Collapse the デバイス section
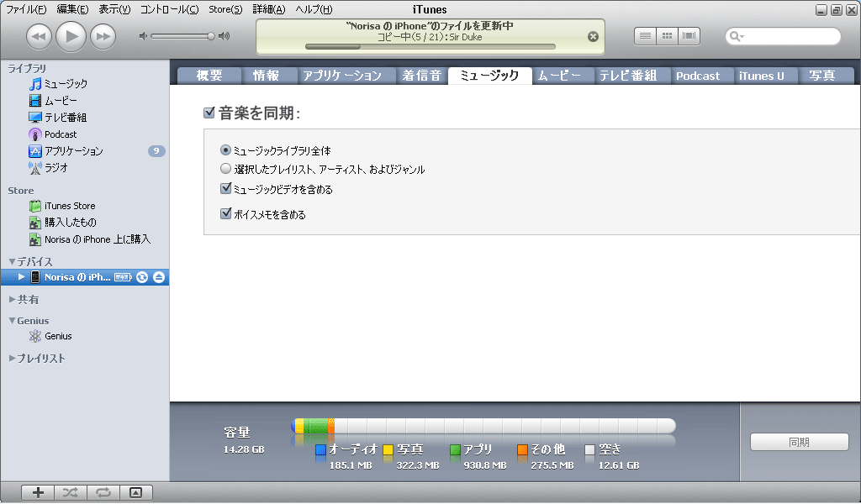 pyautogui.click(x=12, y=261)
